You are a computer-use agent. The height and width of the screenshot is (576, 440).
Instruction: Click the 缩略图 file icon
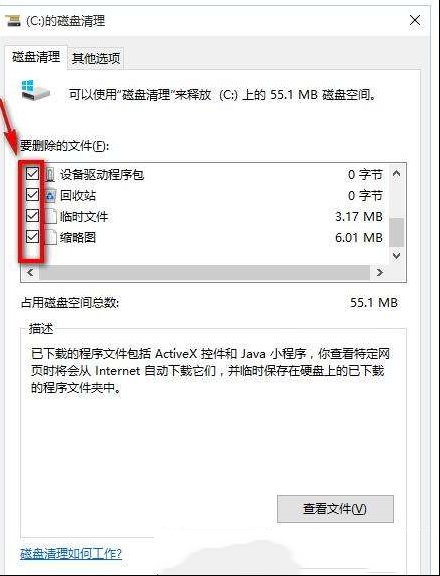(51, 237)
